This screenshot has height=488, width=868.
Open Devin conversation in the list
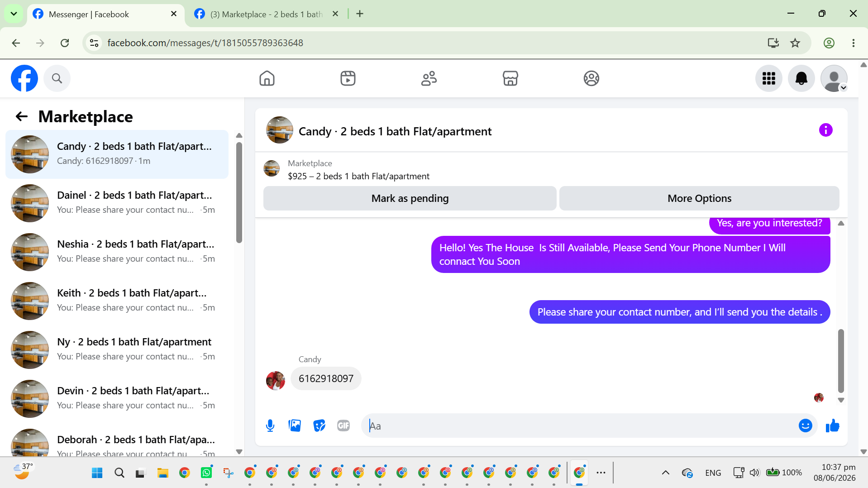[117, 399]
